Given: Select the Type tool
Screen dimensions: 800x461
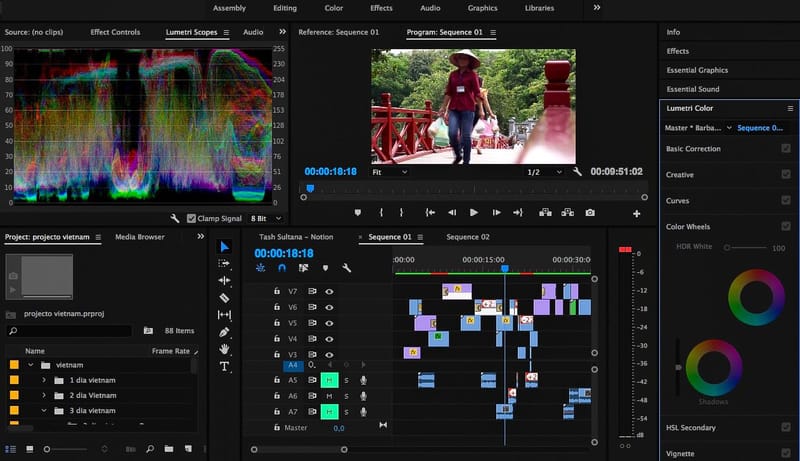Looking at the screenshot, I should tap(224, 366).
